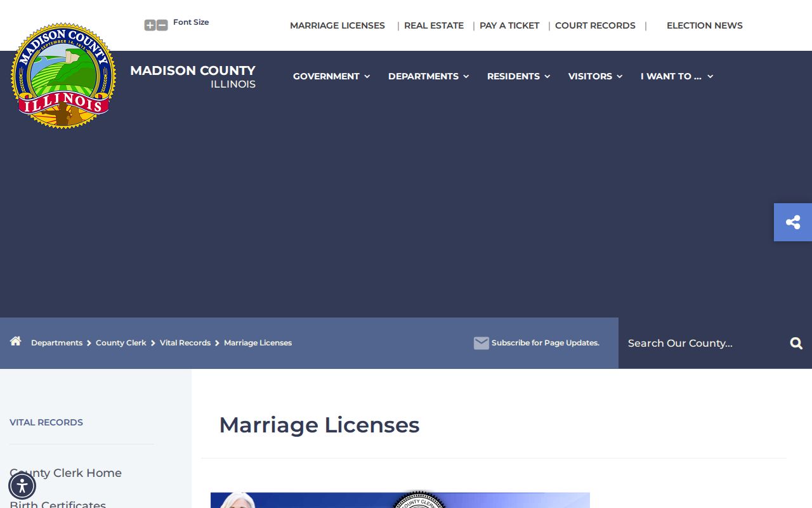Open Election News top link
The height and width of the screenshot is (508, 812).
(705, 25)
